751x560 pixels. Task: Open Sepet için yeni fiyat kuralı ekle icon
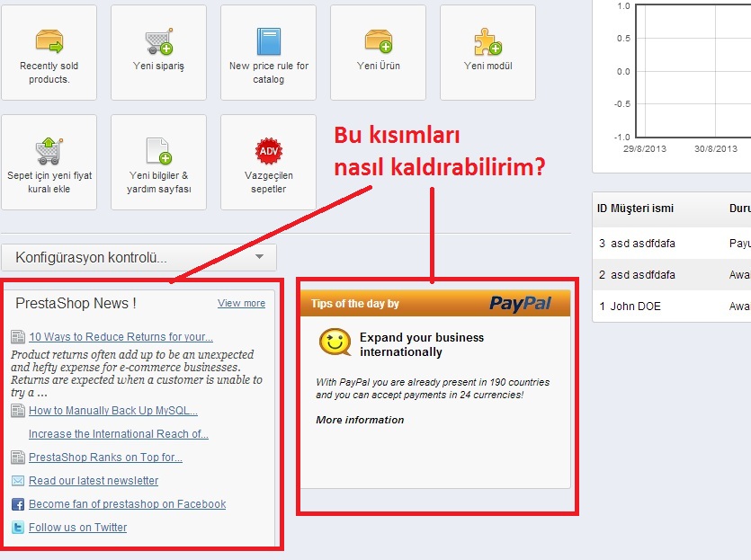(49, 151)
